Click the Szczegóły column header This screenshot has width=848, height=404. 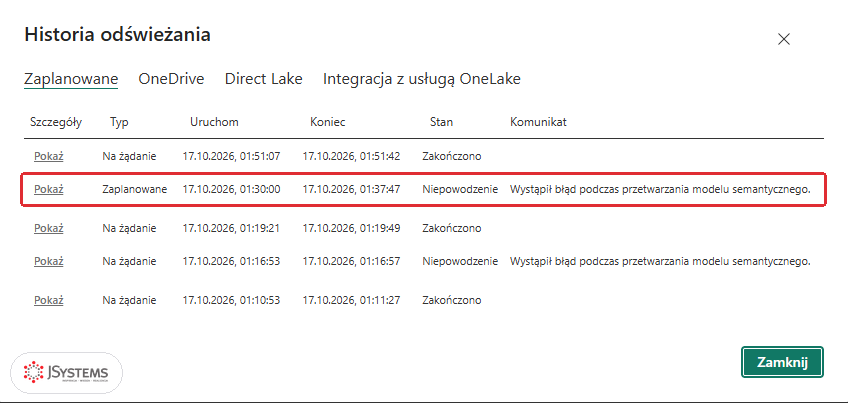point(56,122)
